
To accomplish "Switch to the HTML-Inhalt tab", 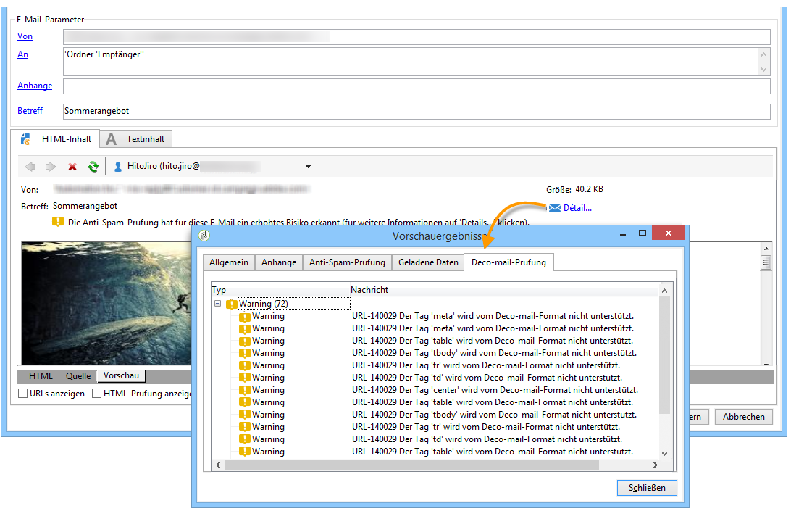I will click(x=55, y=139).
